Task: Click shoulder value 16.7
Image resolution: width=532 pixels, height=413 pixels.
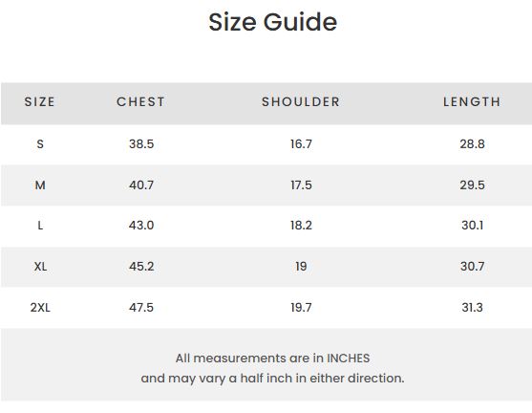Action: (x=301, y=144)
